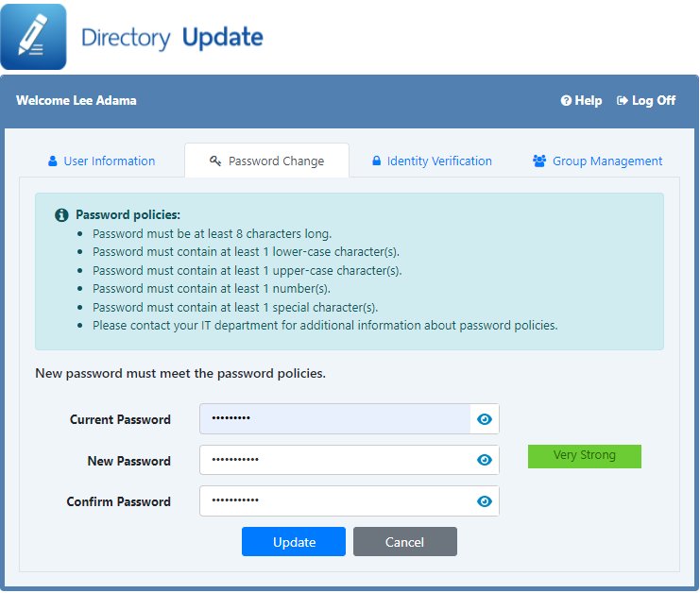Focus the Current Password field
This screenshot has width=700, height=593.
tap(334, 419)
